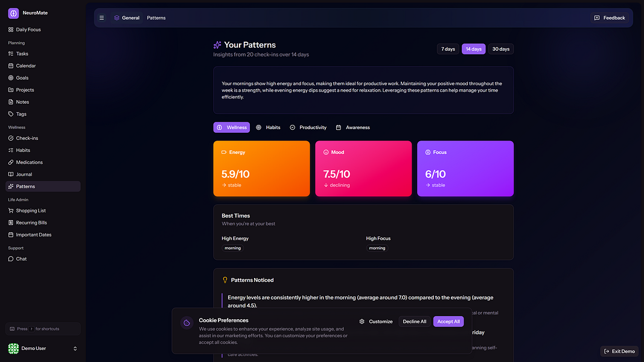
Task: Click the 'Cookie Preferences' title
Action: [223, 320]
